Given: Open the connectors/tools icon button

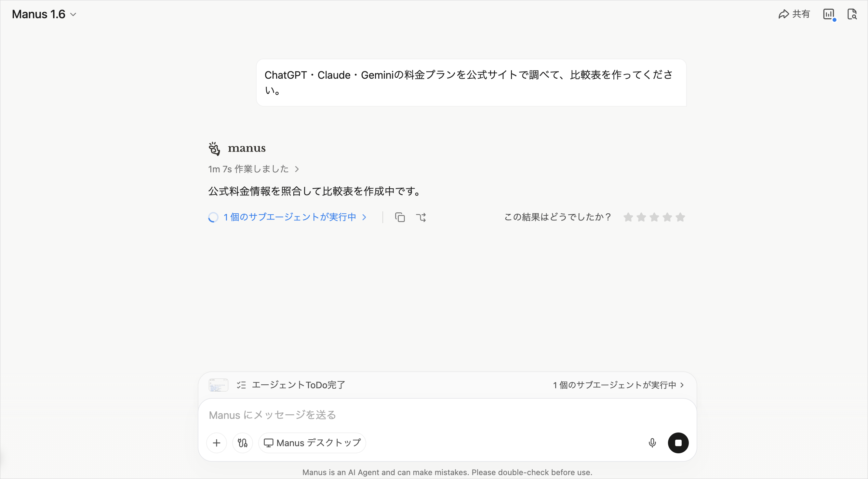Looking at the screenshot, I should click(243, 443).
